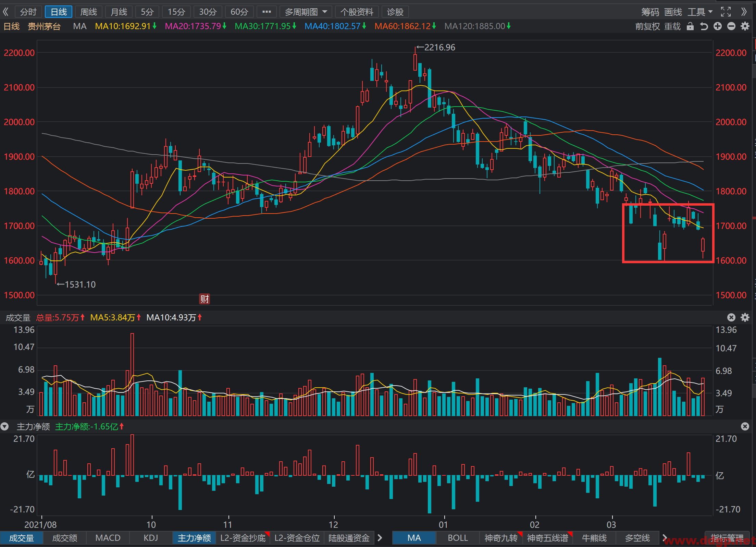Open MA chart settings gear icon

tap(745, 26)
